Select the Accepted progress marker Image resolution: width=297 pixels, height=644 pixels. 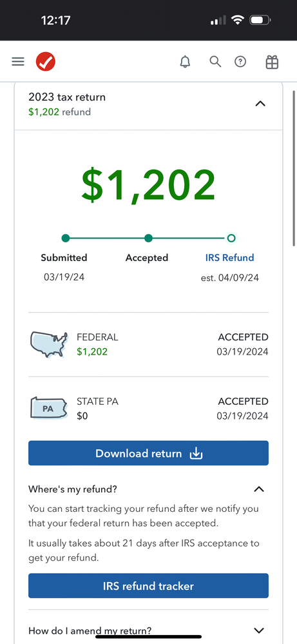(148, 238)
